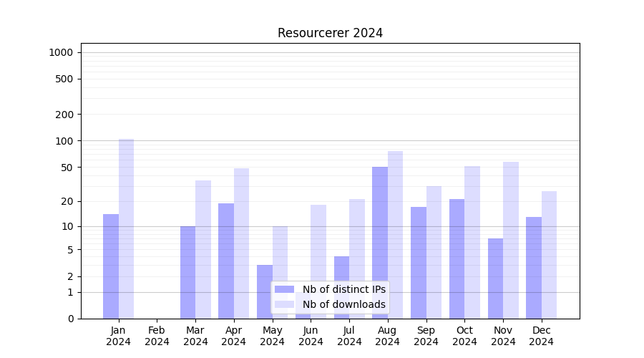The image size is (644, 358).
Task: Click the May distinct IPs bar
Action: pyautogui.click(x=265, y=291)
